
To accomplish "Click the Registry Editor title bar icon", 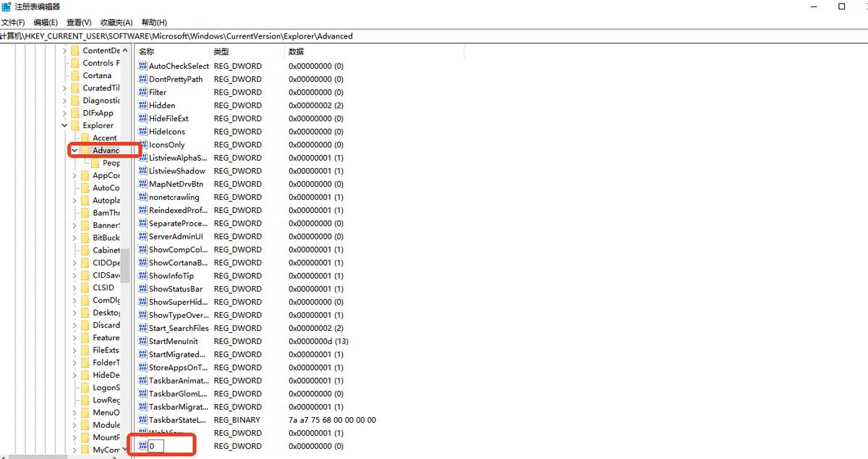I will click(x=7, y=7).
